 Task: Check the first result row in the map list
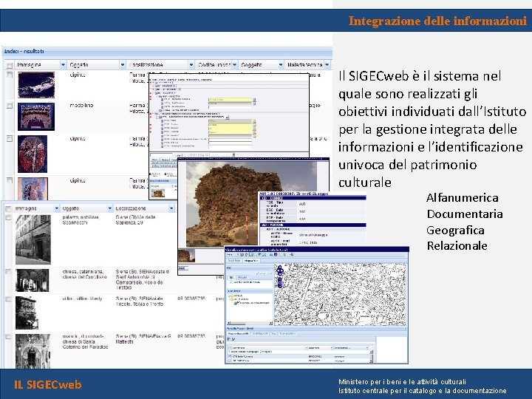pyautogui.click(x=230, y=357)
